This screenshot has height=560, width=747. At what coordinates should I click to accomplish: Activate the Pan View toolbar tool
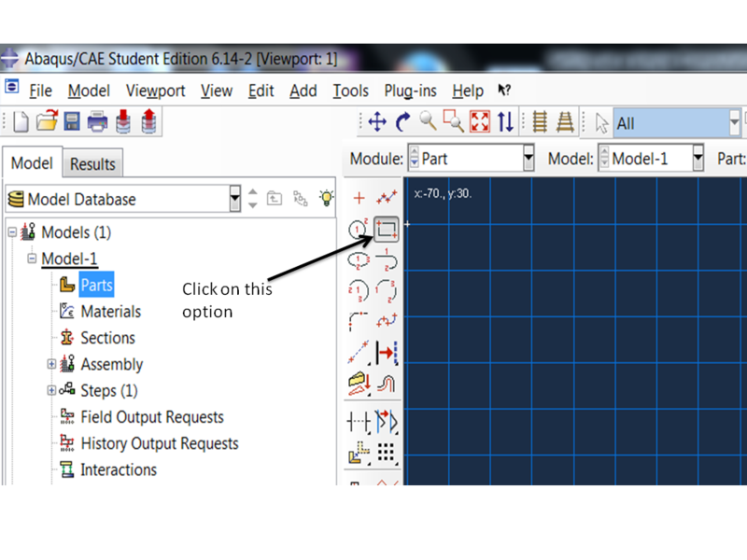378,121
